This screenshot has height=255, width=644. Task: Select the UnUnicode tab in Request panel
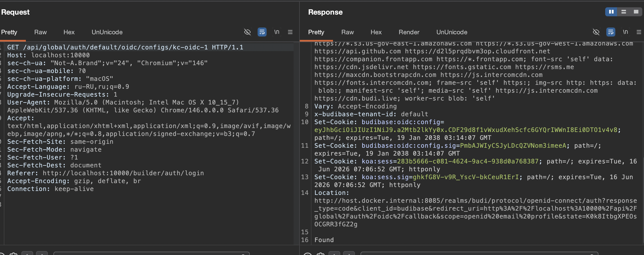pos(107,32)
